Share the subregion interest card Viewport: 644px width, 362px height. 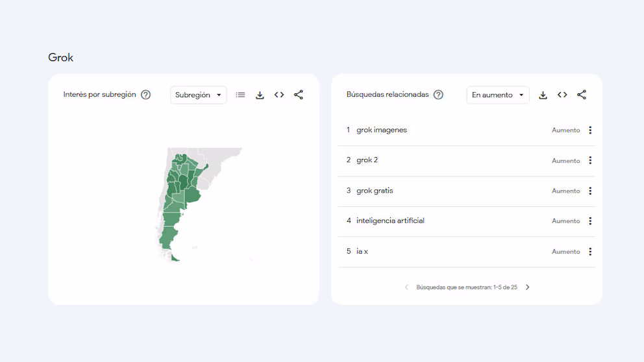pyautogui.click(x=299, y=95)
